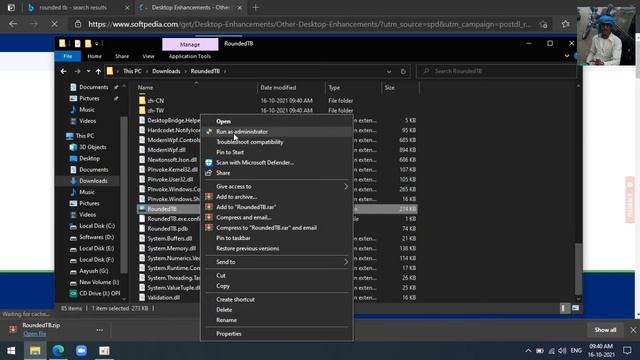Image resolution: width=640 pixels, height=360 pixels.
Task: Select the Validation.dll file
Action: pyautogui.click(x=163, y=298)
